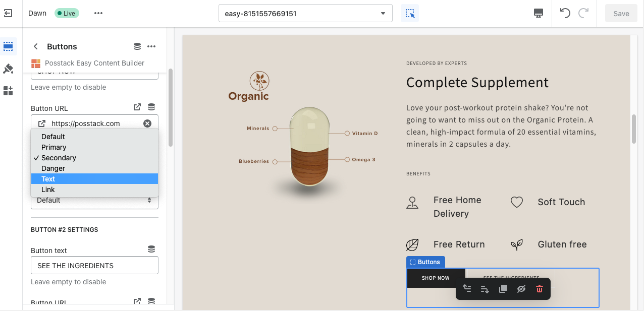644x311 pixels.
Task: Connect a dynamic source to the first Button URL
Action: click(151, 107)
